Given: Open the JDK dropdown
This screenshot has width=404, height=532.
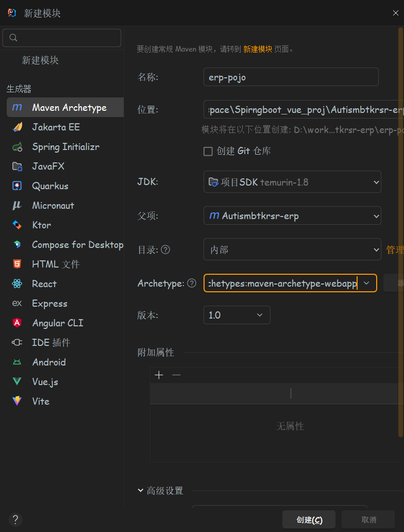Looking at the screenshot, I should (x=292, y=182).
